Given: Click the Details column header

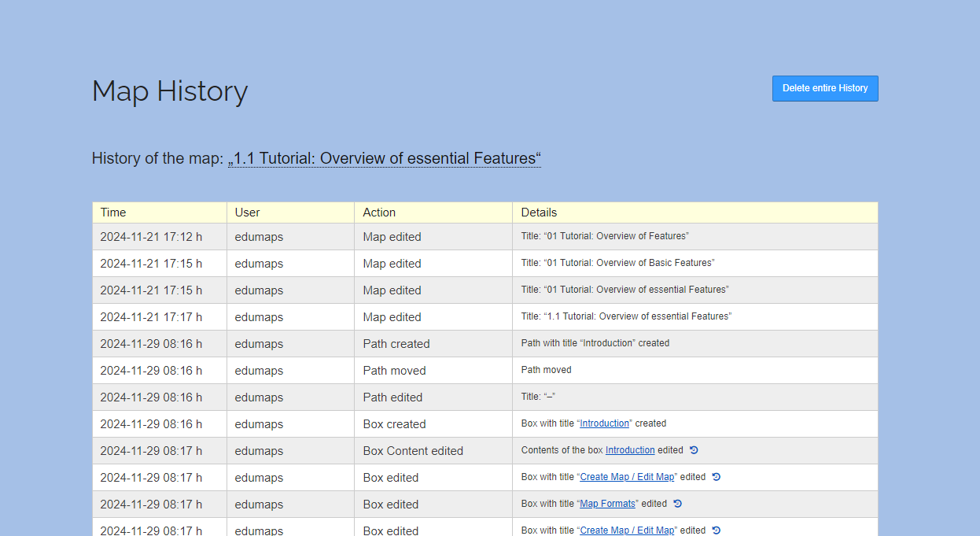Looking at the screenshot, I should (539, 213).
